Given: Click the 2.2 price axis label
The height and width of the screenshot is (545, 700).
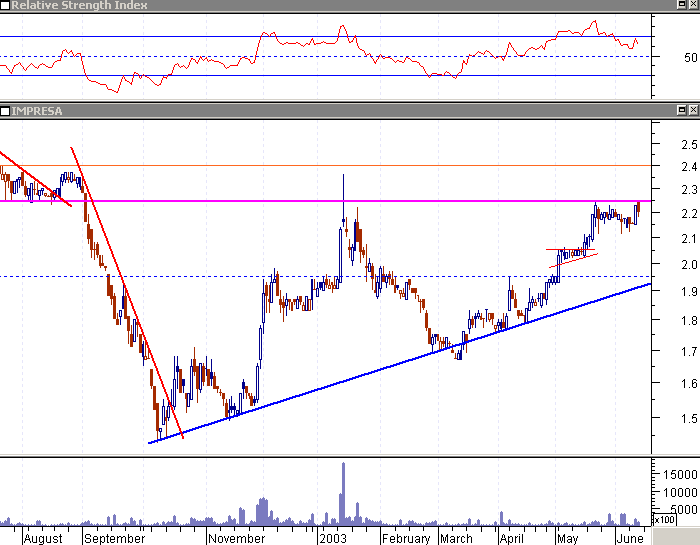Looking at the screenshot, I should [x=689, y=214].
